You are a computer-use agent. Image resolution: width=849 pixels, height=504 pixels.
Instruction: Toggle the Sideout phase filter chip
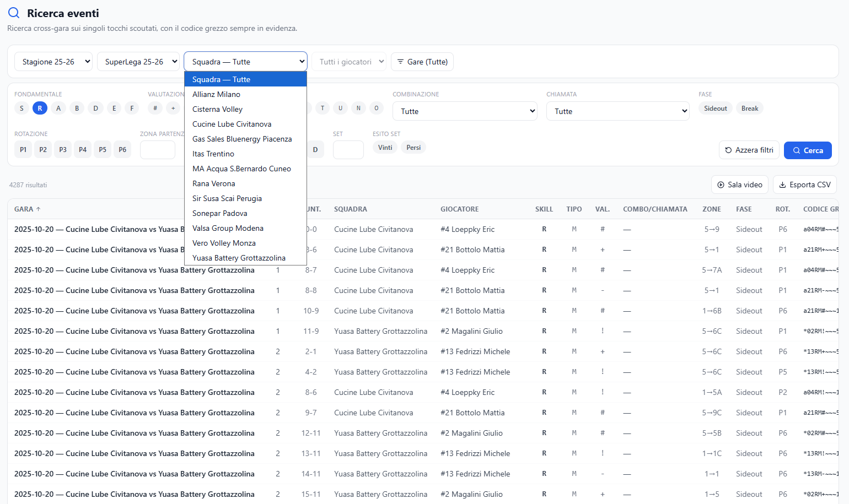point(716,109)
